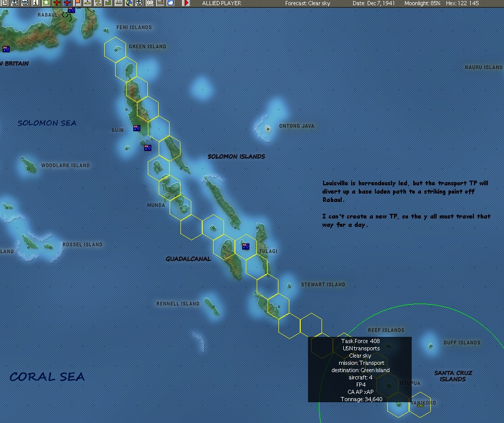Click the orange flag toolbar icon
The width and height of the screenshot is (504, 423).
pyautogui.click(x=77, y=3)
